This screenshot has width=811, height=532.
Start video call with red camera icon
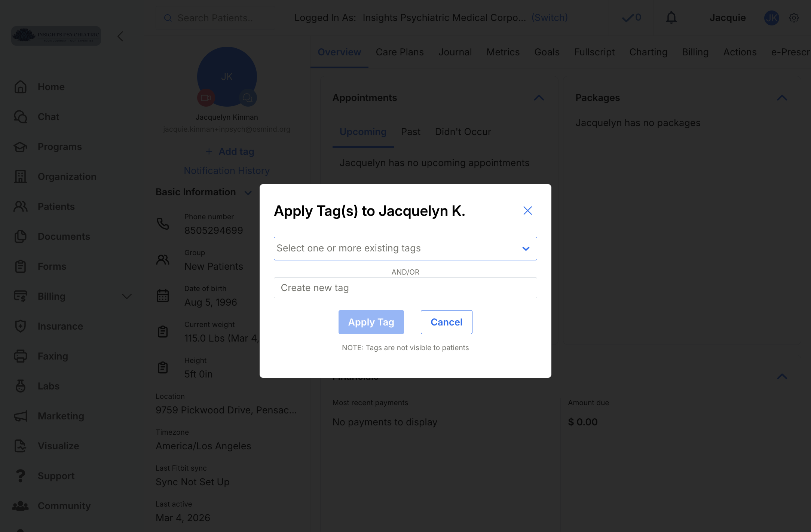click(x=206, y=98)
